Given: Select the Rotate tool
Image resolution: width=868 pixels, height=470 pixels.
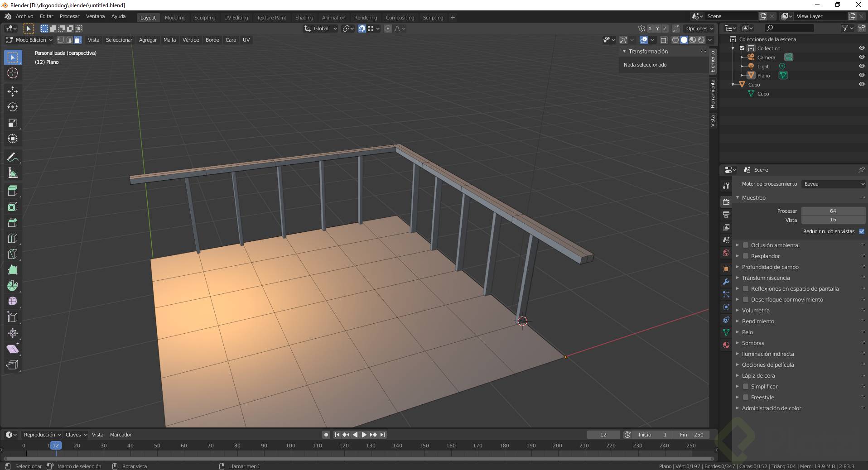Looking at the screenshot, I should (13, 107).
